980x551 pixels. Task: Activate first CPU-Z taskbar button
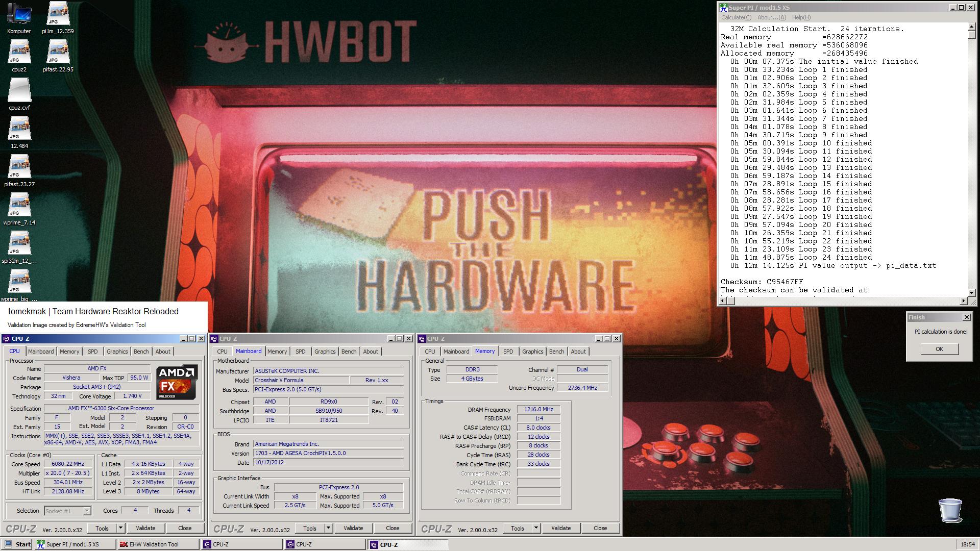tap(241, 544)
